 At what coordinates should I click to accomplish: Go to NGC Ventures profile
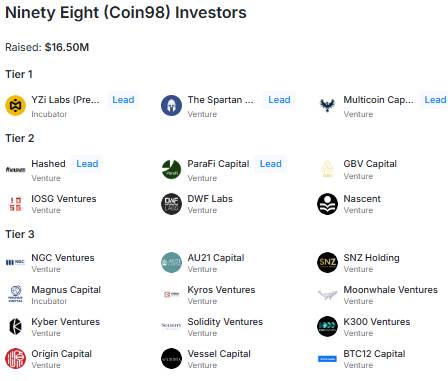point(63,258)
